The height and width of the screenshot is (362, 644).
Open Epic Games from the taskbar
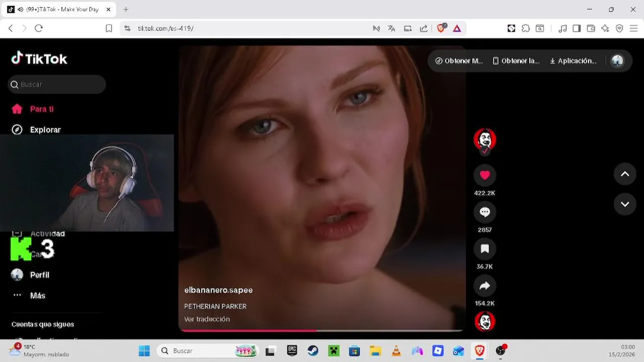pos(292,350)
